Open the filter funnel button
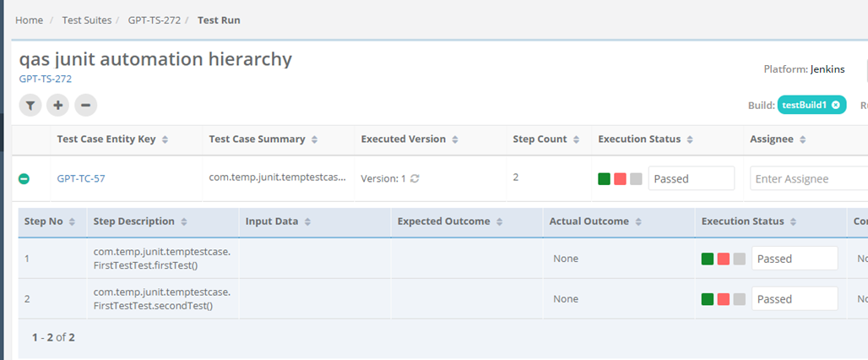This screenshot has height=360, width=868. point(30,106)
